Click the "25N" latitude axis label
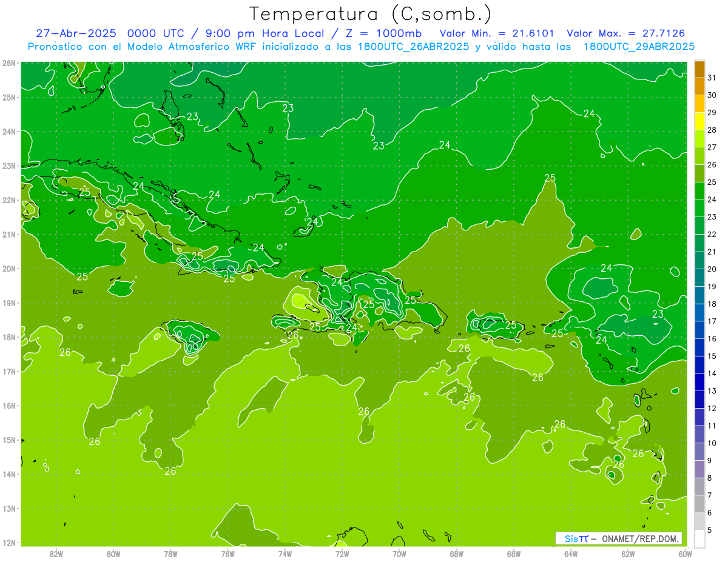This screenshot has width=728, height=562. point(9,97)
